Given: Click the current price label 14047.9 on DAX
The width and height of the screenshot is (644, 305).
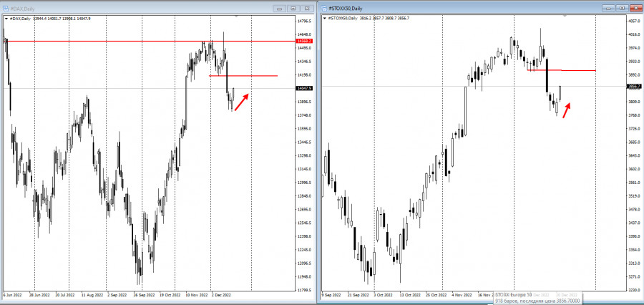Looking at the screenshot, I should point(304,88).
